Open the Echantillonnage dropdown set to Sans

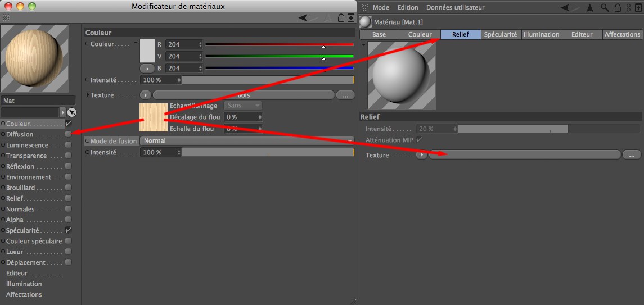tap(243, 106)
